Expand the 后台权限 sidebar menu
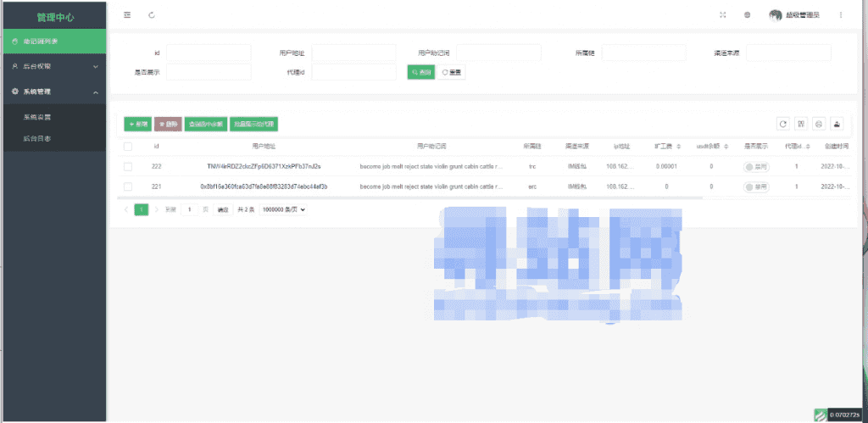Screen dimensions: 868x423 [54, 66]
